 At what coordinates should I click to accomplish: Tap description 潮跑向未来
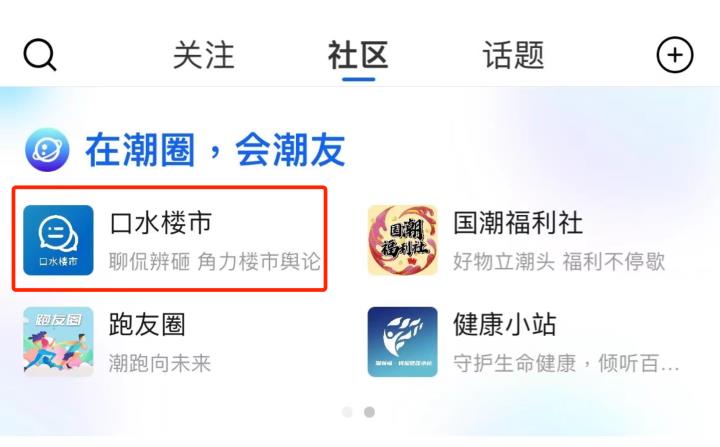tap(160, 363)
